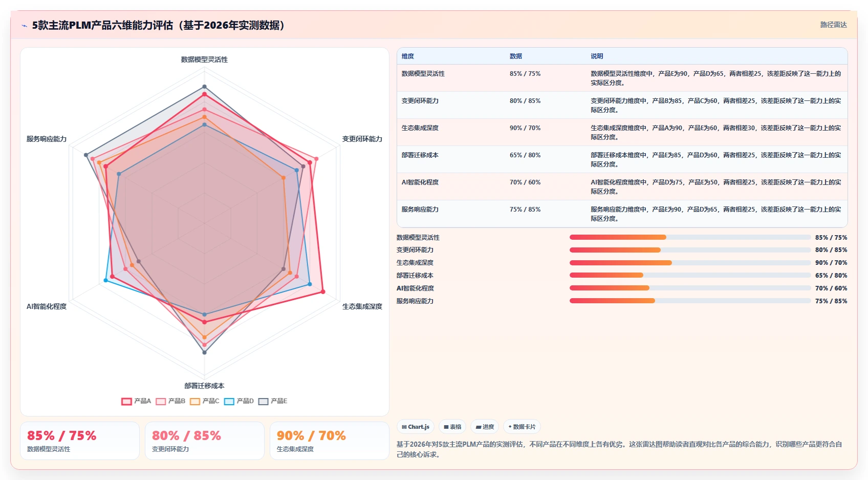Open the 85% / 75% 数据模型灵活性 stat card
Screen dimensions: 868x480
(80, 441)
